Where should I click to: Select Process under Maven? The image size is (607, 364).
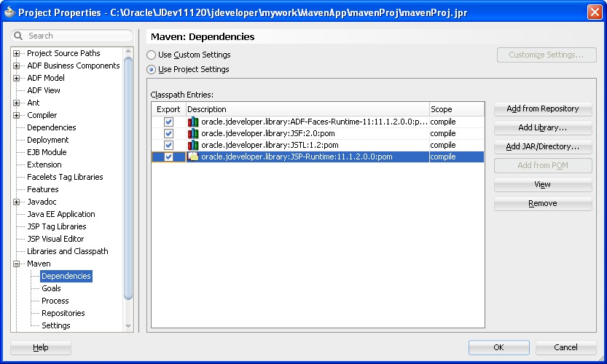point(55,301)
